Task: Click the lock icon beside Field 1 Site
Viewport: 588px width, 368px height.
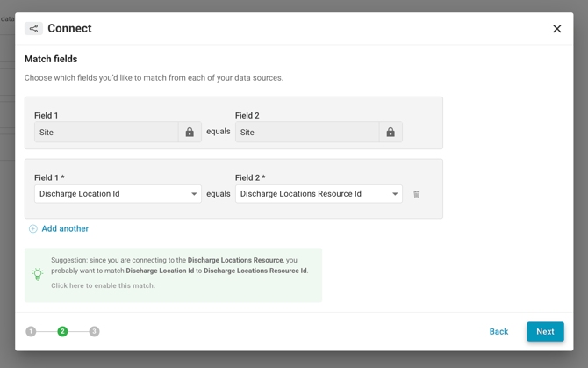Action: click(x=190, y=133)
